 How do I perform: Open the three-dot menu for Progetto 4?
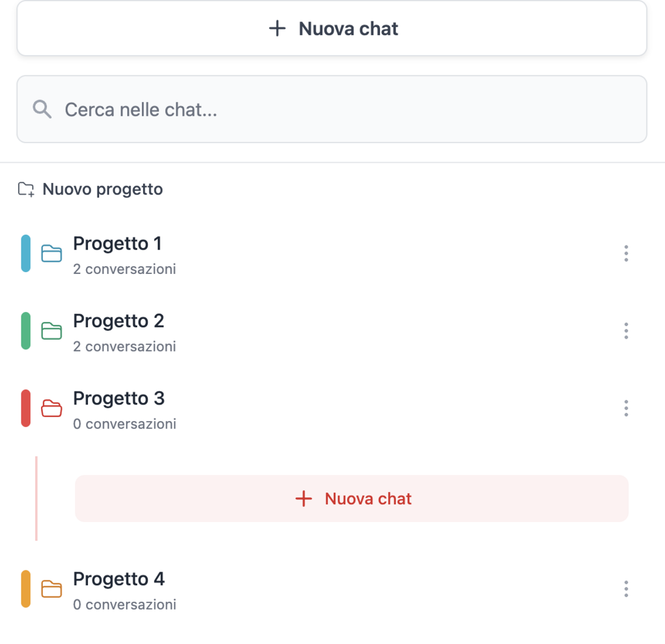pyautogui.click(x=626, y=589)
